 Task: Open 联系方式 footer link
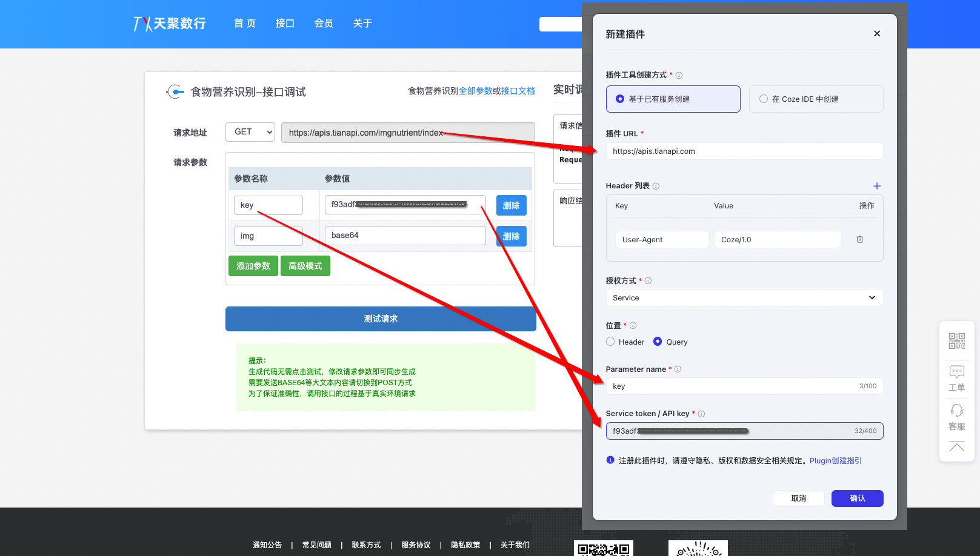(x=366, y=545)
